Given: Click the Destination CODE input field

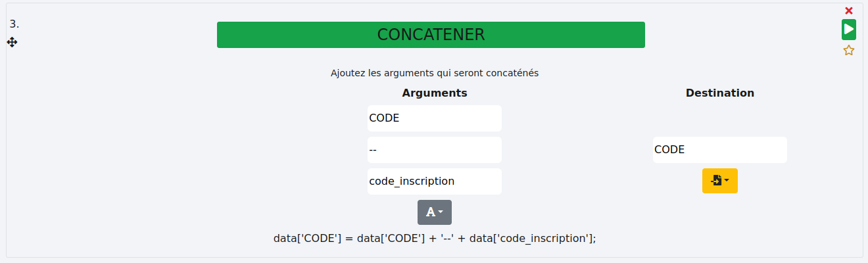Looking at the screenshot, I should [719, 150].
